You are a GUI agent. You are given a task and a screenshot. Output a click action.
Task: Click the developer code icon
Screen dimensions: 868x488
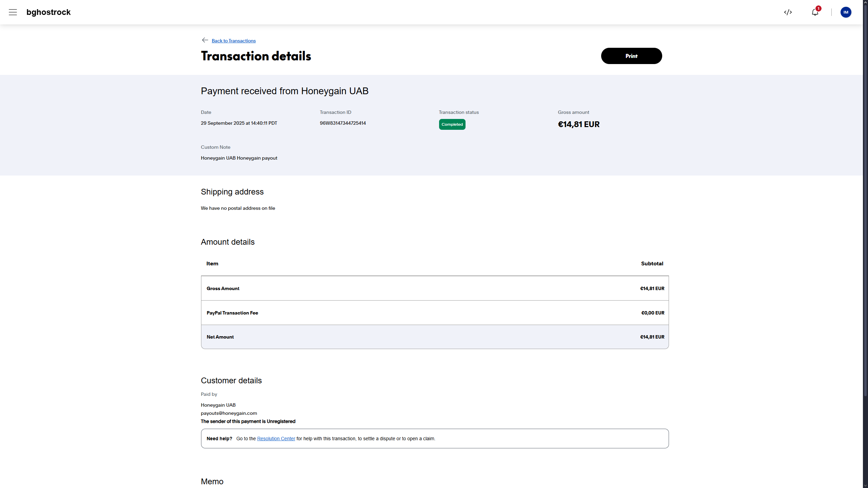point(788,12)
